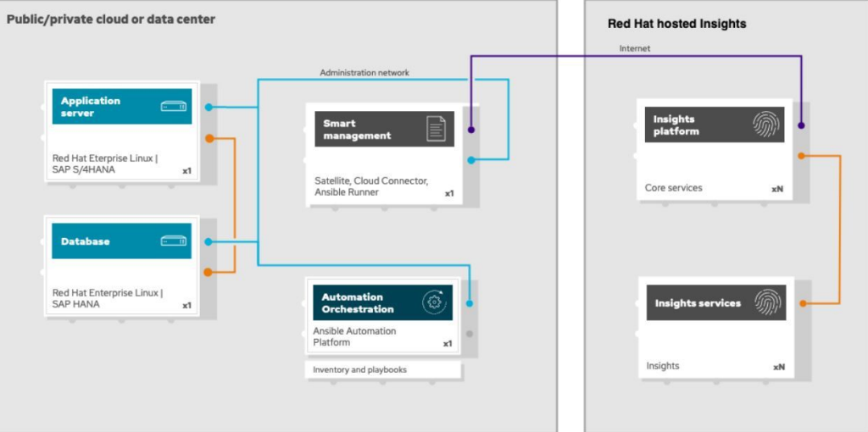Click 'Satellite, Cloud Connector, Ansible Runner' text
This screenshot has height=432, width=868.
click(371, 186)
